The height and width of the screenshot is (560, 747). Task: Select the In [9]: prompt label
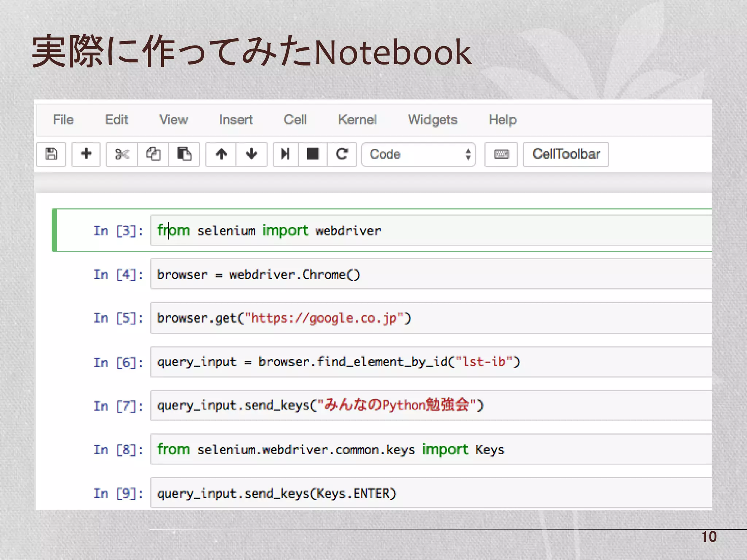[119, 494]
